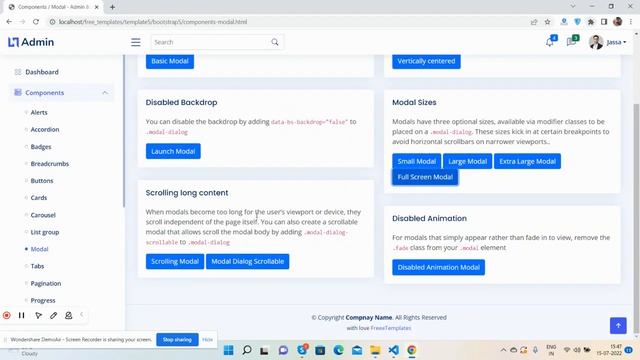This screenshot has height=360, width=640.
Task: Open Visual Studio Code from the taskbar
Action: (393, 350)
